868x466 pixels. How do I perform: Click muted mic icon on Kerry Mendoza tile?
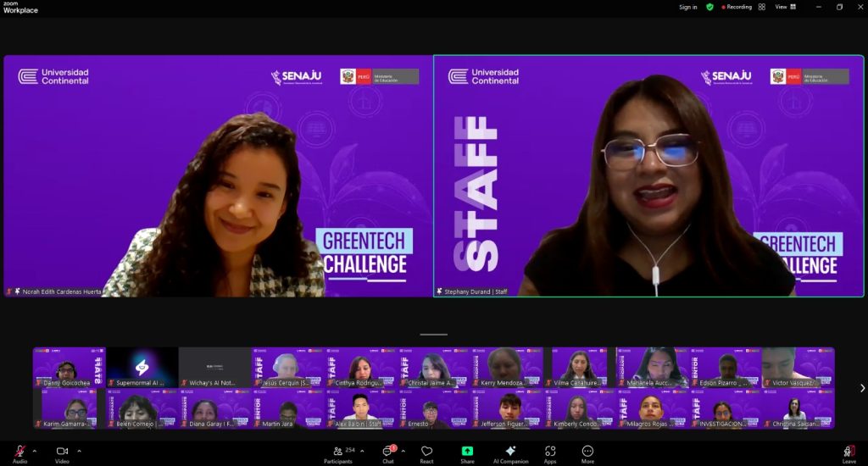click(x=476, y=382)
